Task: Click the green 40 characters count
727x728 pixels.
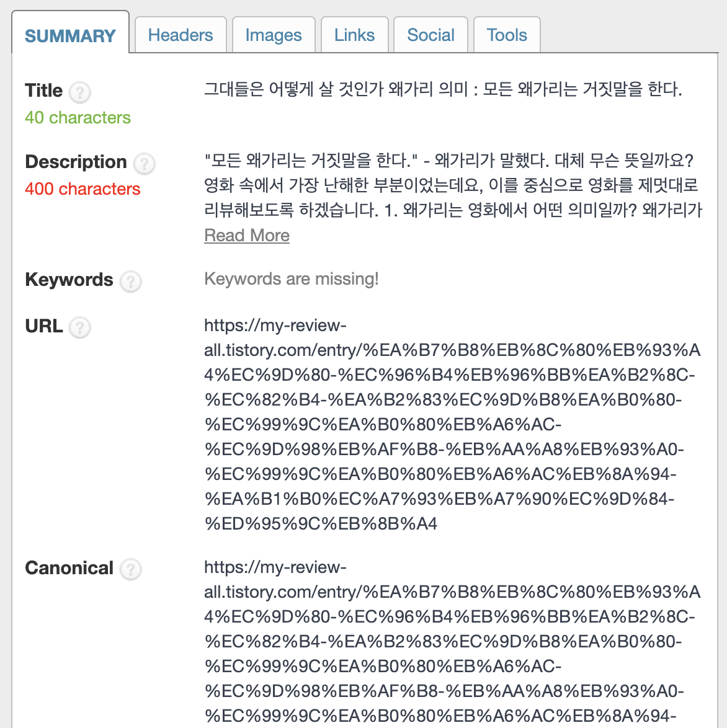Action: [77, 118]
